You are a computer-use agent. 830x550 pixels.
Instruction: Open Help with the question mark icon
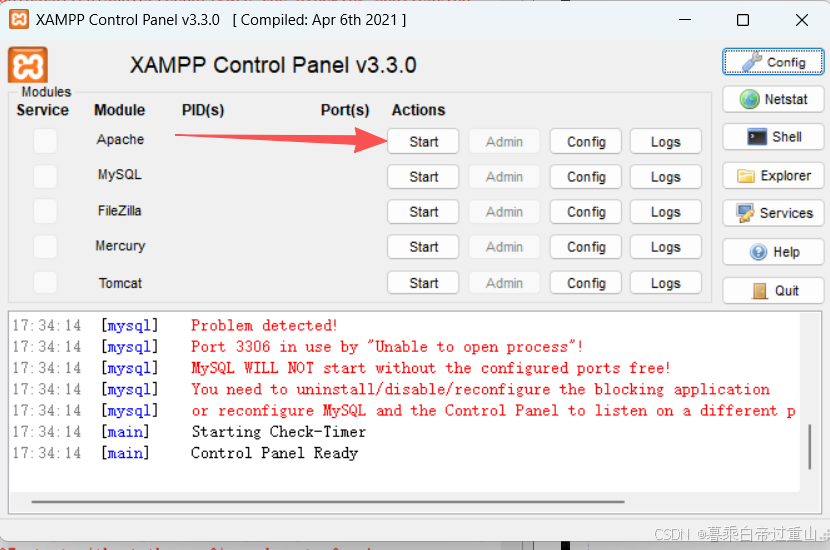tap(773, 252)
